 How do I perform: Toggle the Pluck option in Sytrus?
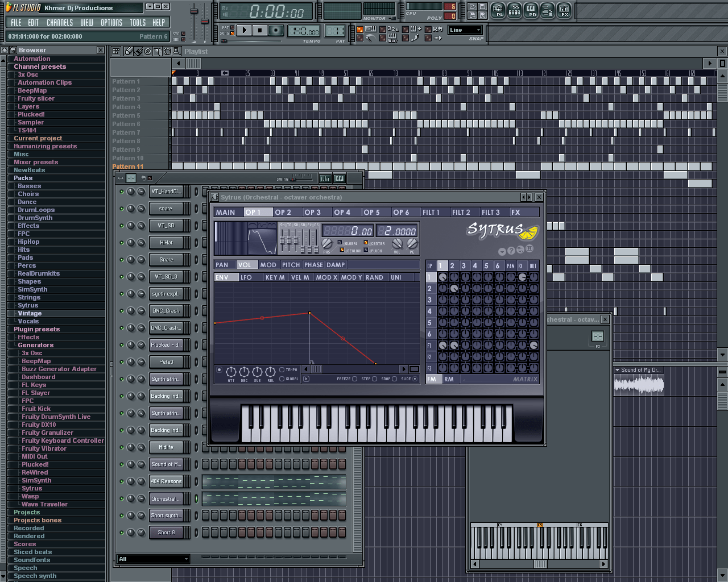pyautogui.click(x=366, y=250)
